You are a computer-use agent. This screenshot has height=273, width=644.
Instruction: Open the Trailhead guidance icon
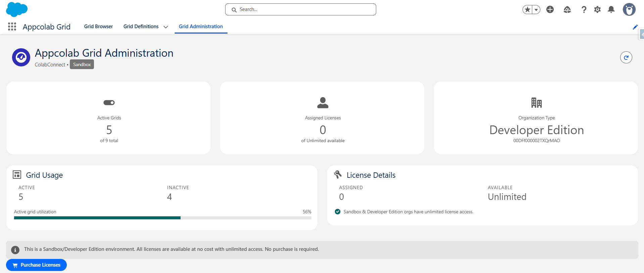point(567,10)
